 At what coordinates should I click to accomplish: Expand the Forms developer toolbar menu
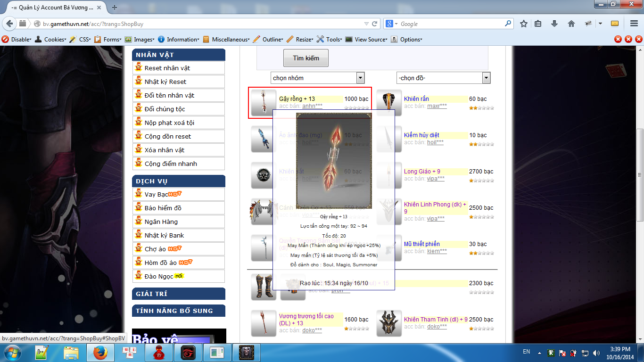pos(108,40)
